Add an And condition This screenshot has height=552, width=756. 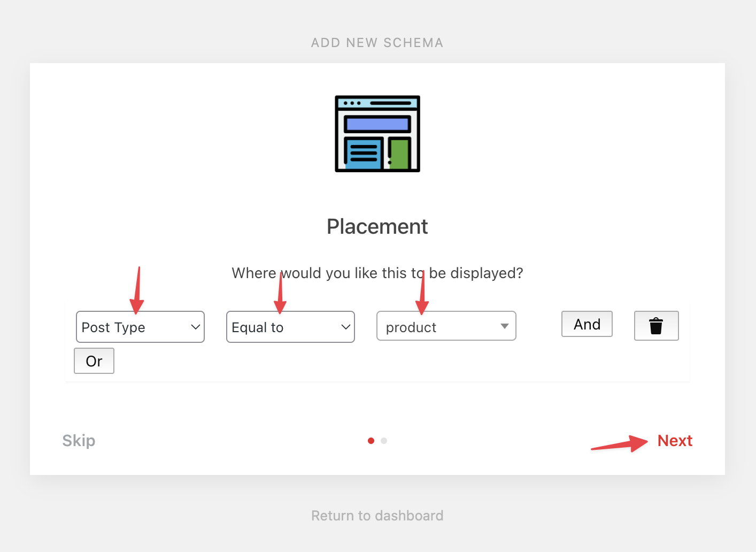(x=587, y=324)
